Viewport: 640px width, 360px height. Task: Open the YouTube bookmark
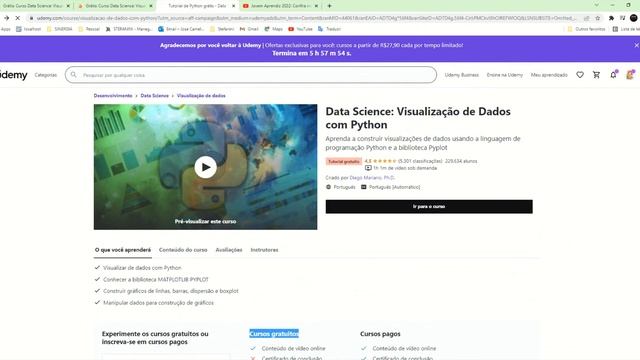point(300,29)
